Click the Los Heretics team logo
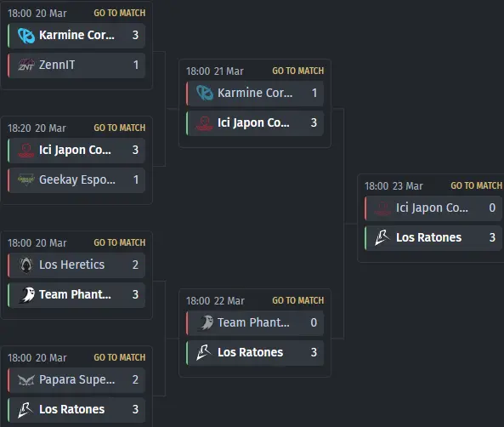Screen dimensions: 504x427 (26, 265)
